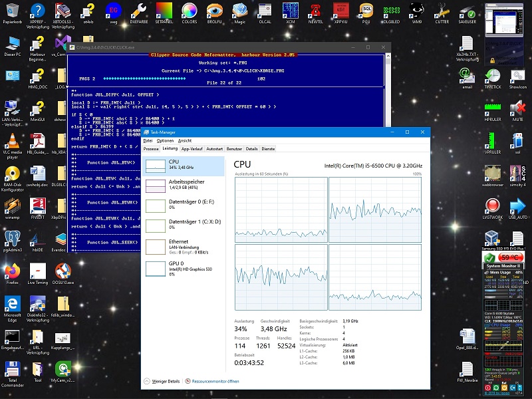This screenshot has height=399, width=532.
Task: Launch VLC media player from desktop
Action: click(12, 146)
